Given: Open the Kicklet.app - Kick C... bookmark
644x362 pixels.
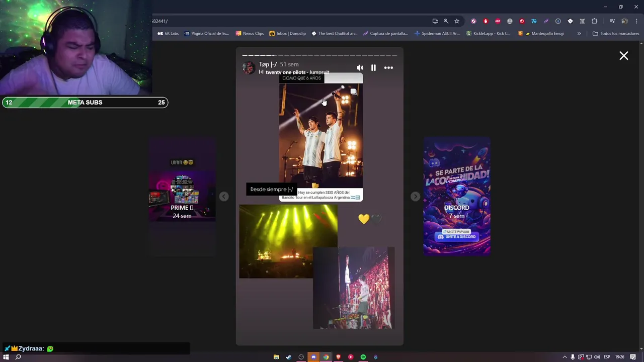Looking at the screenshot, I should click(x=488, y=33).
